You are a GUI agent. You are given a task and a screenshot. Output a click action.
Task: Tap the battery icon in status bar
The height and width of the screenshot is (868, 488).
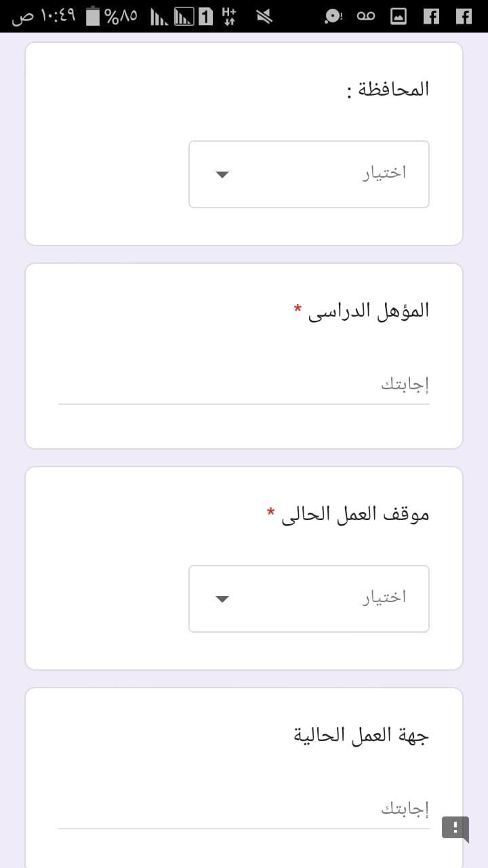[94, 16]
